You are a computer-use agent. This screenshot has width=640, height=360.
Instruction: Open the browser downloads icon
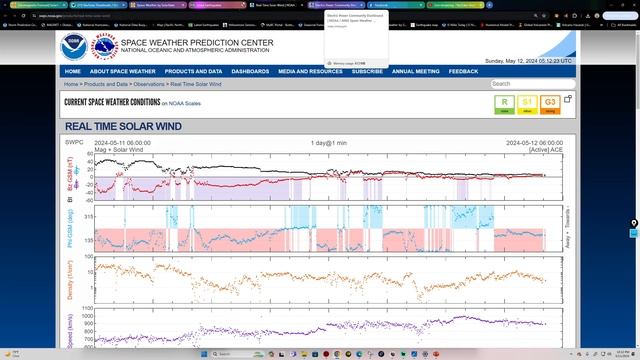pyautogui.click(x=588, y=16)
